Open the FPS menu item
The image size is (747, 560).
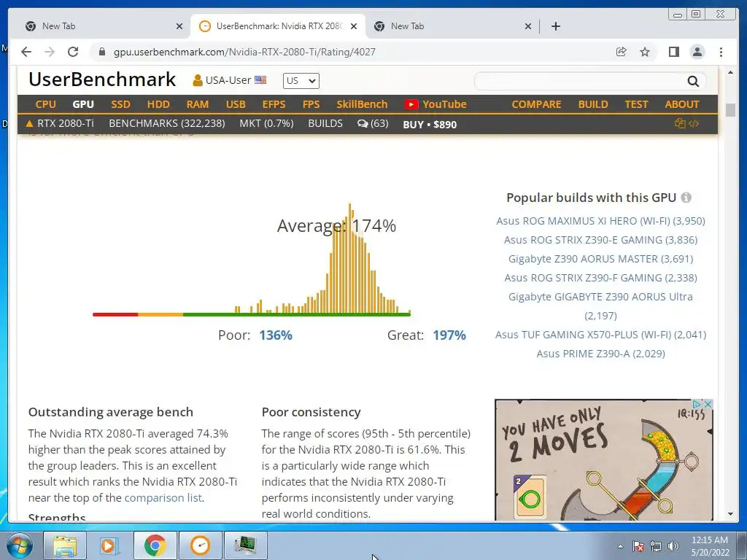click(311, 104)
